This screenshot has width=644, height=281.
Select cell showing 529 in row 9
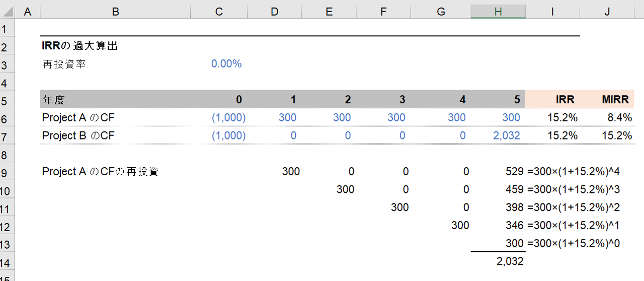coord(514,172)
